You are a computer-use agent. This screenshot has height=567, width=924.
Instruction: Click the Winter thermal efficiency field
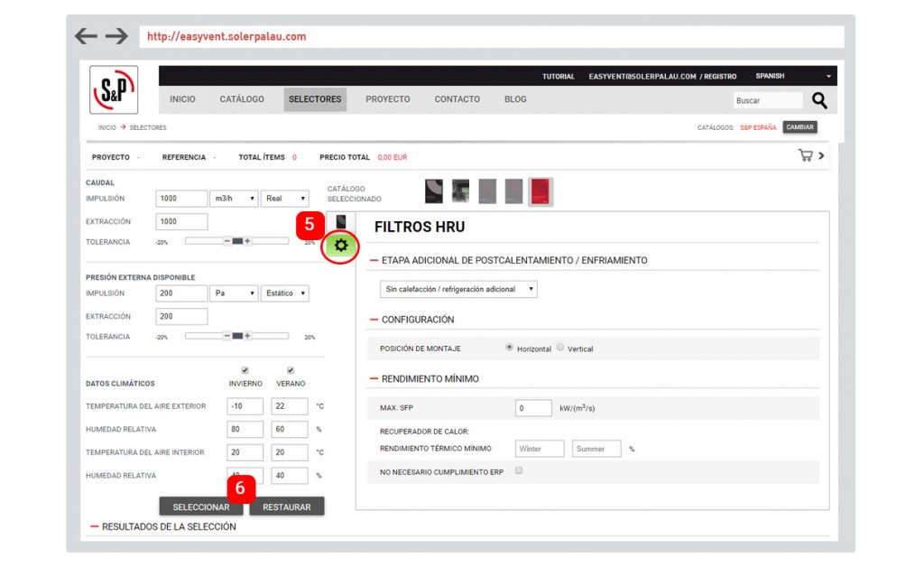pyautogui.click(x=540, y=449)
